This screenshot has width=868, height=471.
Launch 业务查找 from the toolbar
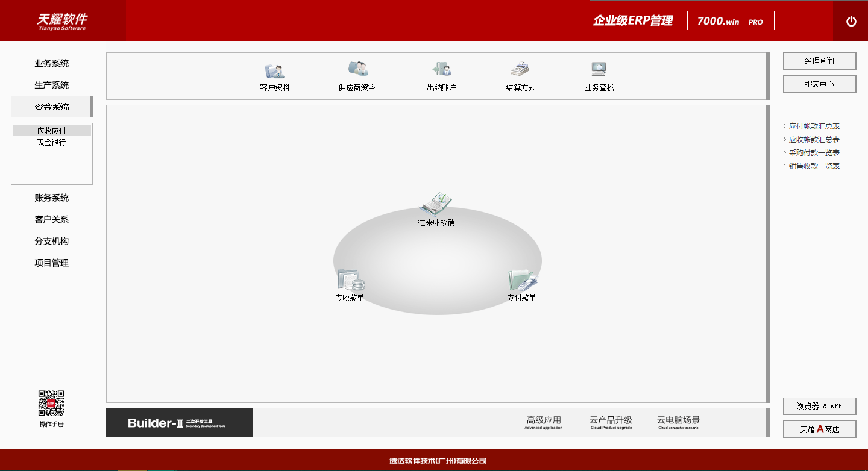(x=598, y=75)
